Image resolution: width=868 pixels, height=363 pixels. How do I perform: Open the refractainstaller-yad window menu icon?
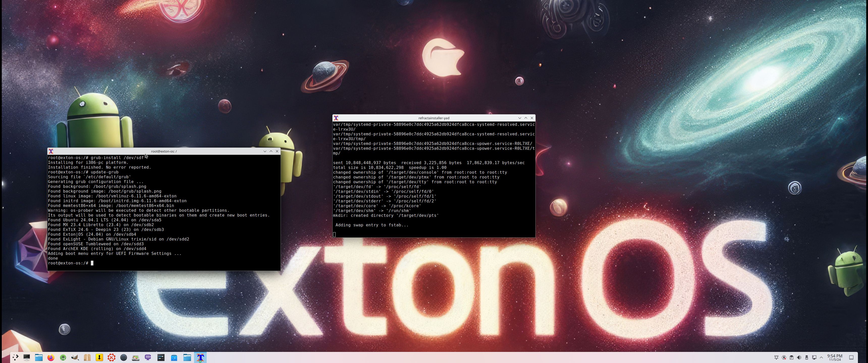click(336, 118)
